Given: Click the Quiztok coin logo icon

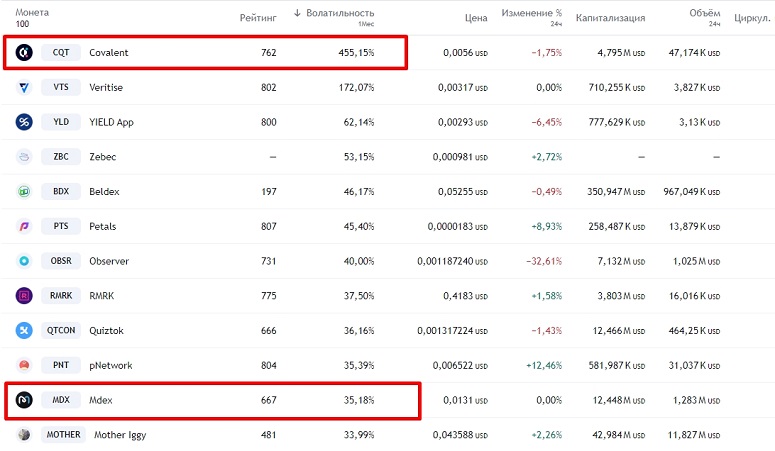Looking at the screenshot, I should 25,330.
